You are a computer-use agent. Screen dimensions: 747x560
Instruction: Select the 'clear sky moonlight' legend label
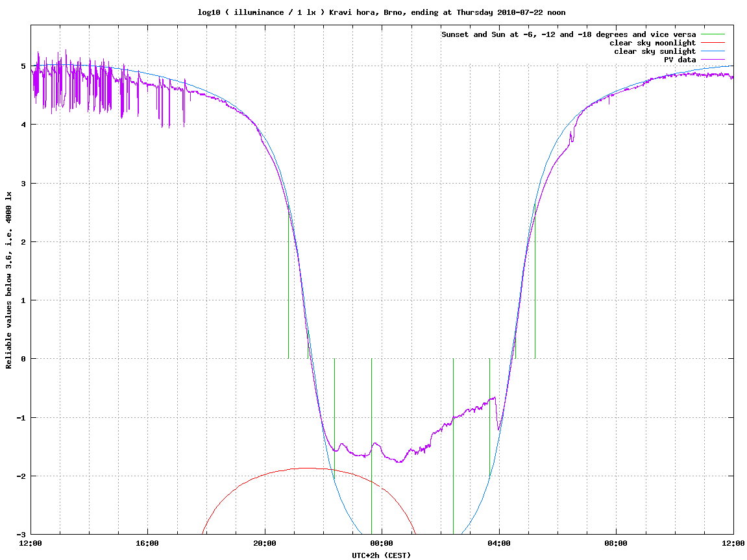point(653,43)
